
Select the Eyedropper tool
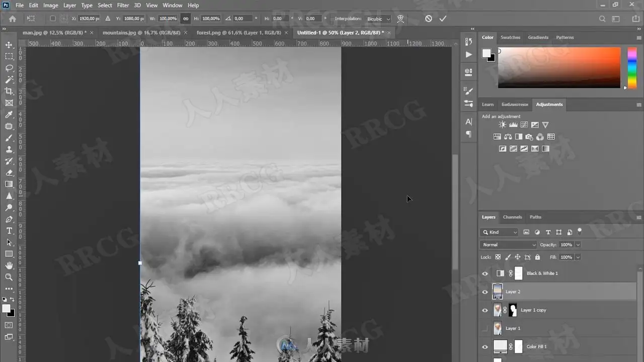(x=9, y=115)
